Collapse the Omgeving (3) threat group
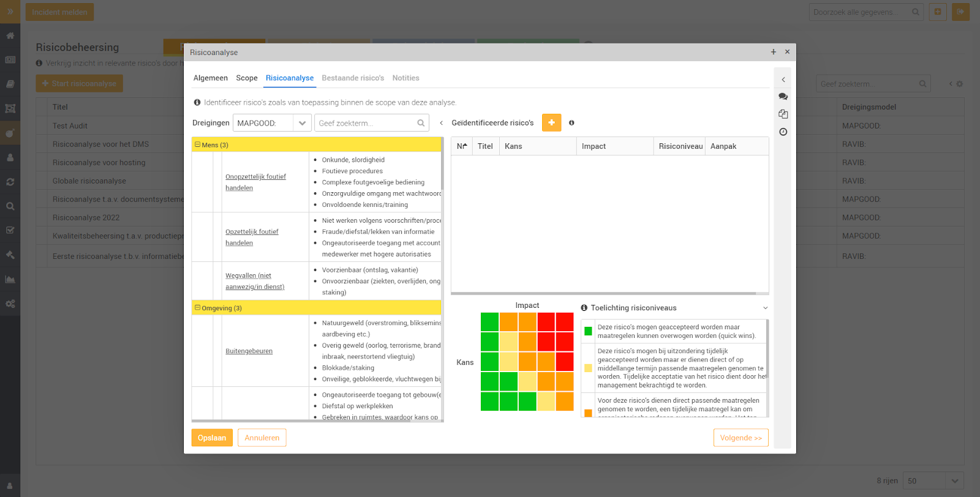 click(198, 308)
